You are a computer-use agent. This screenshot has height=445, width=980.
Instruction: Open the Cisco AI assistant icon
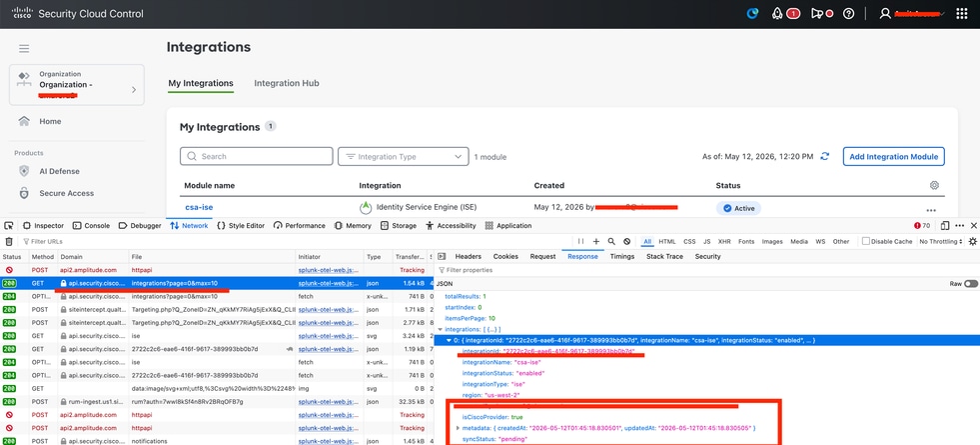point(752,14)
